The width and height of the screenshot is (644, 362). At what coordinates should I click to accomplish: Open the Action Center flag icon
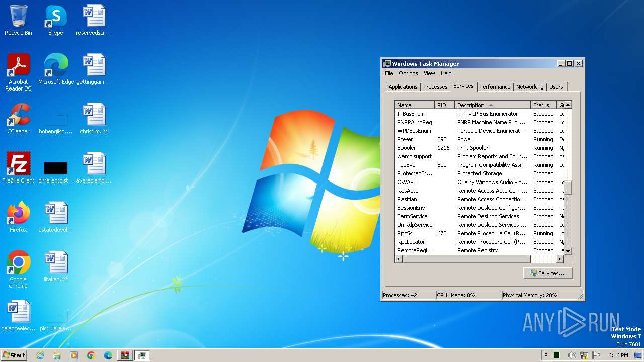tap(597, 355)
